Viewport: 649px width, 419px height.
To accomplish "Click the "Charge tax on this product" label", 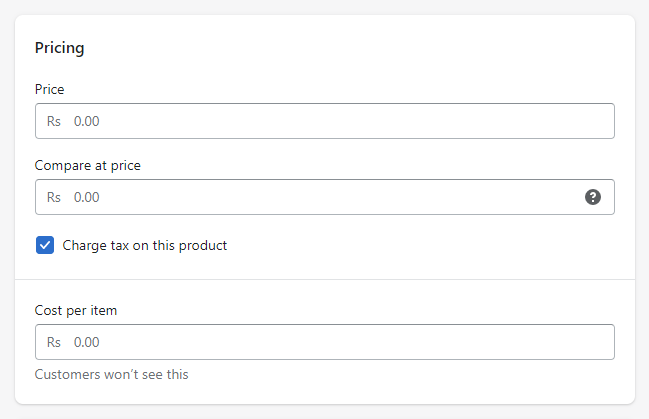I will [145, 245].
